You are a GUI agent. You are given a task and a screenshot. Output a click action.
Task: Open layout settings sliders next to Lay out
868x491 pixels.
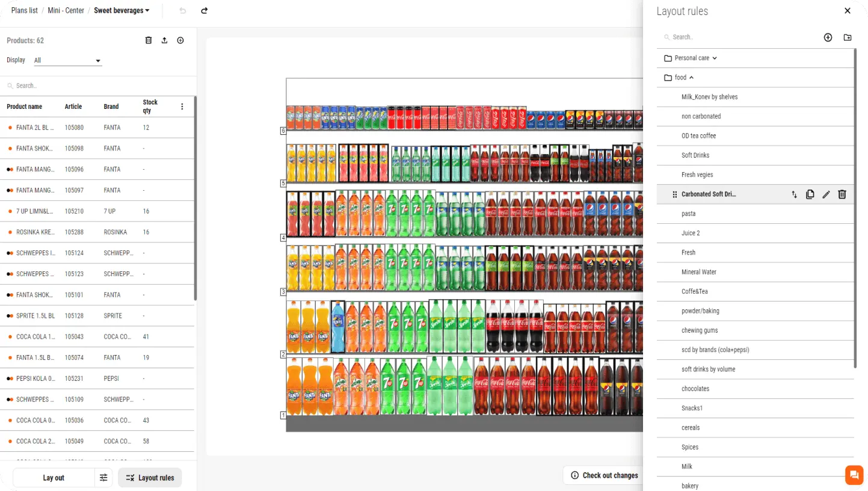103,478
